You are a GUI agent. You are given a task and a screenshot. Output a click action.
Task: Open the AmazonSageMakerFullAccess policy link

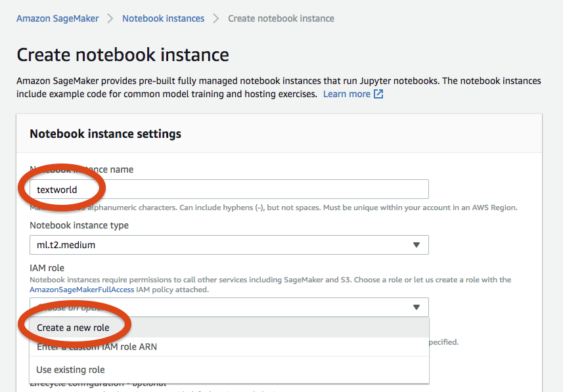coord(82,290)
